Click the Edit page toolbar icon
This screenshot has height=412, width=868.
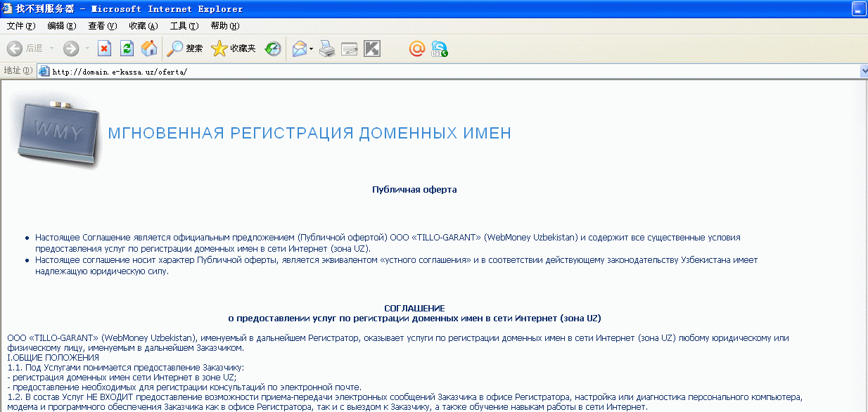tap(350, 49)
